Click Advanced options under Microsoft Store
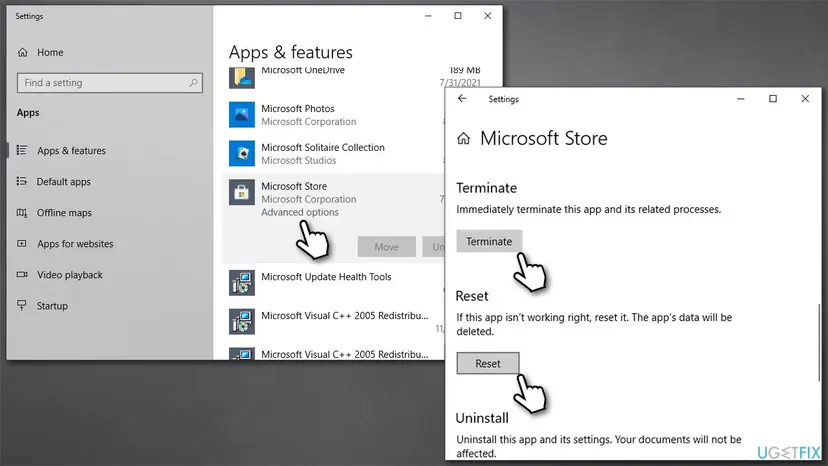Screen dimensions: 828x466 (300, 212)
